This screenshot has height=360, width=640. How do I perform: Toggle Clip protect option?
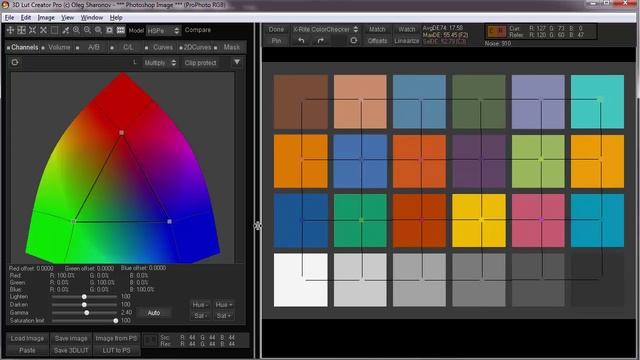(200, 63)
